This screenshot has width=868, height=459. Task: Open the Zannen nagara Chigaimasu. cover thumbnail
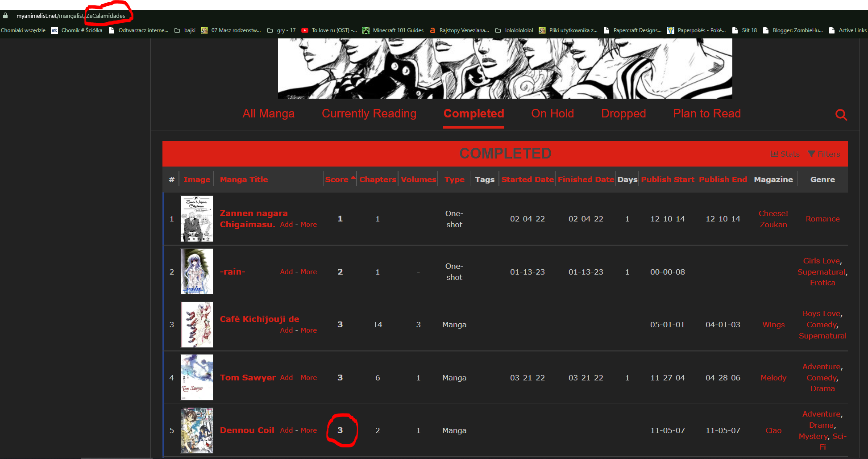197,219
